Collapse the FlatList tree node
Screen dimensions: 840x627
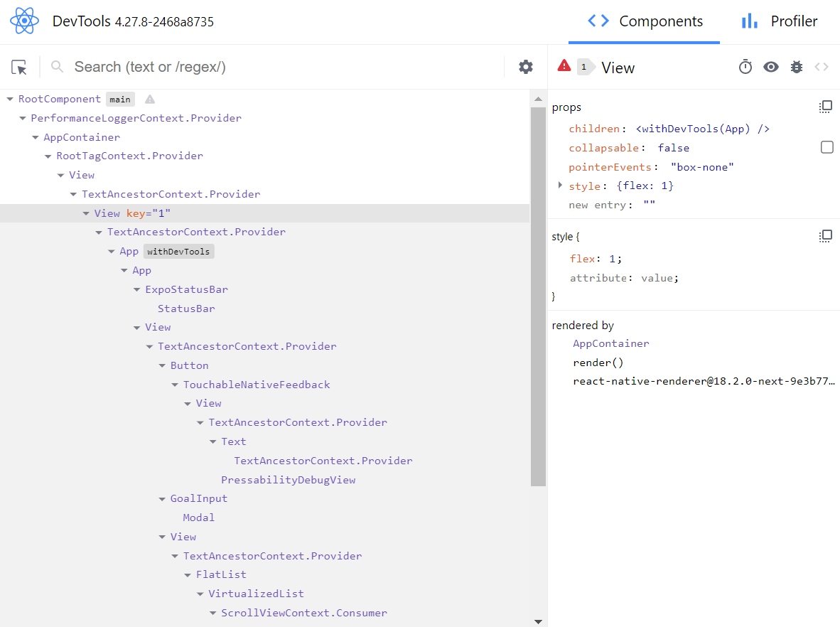(188, 574)
